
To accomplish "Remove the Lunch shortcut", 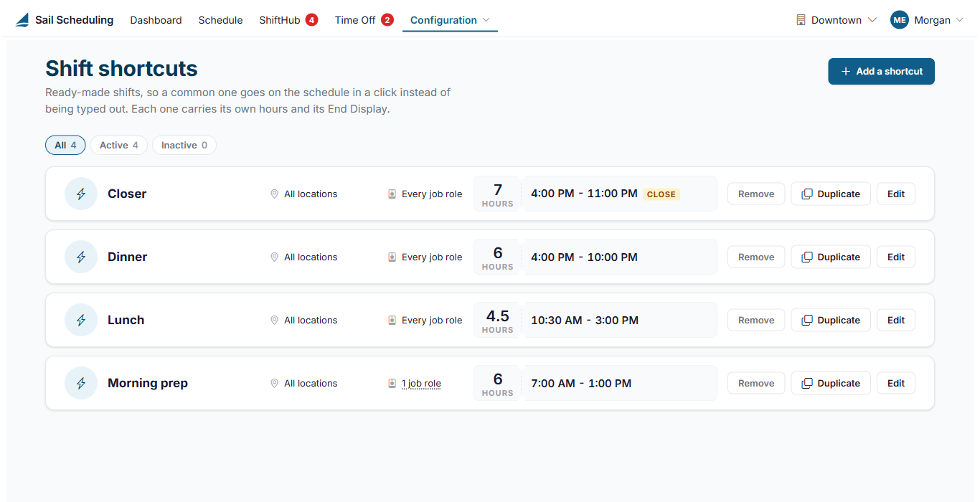I will click(756, 320).
